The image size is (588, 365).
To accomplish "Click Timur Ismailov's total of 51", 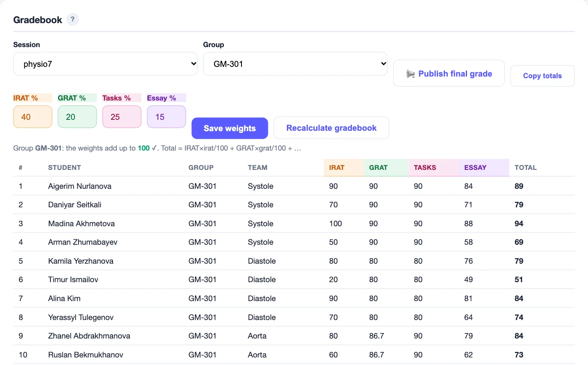I will 519,280.
